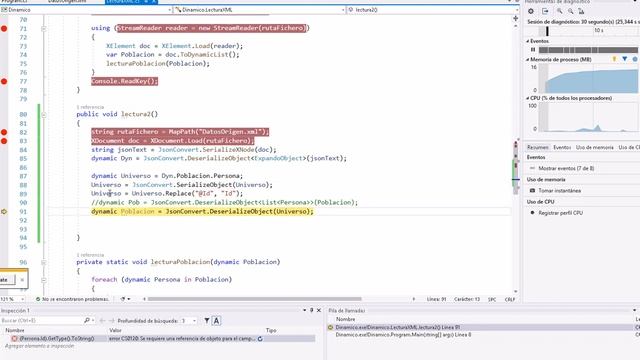Image resolution: width=640 pixels, height=360 pixels.
Task: Click No se encontraron problemas status indicator
Action: [x=72, y=299]
